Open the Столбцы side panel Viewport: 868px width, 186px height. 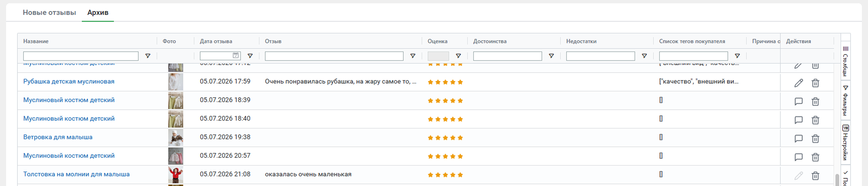(845, 61)
